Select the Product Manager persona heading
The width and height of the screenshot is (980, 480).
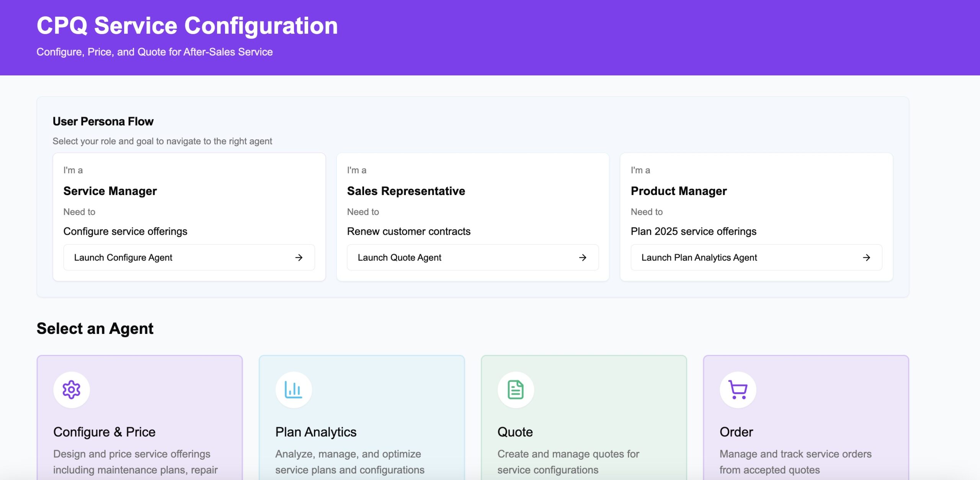point(679,191)
